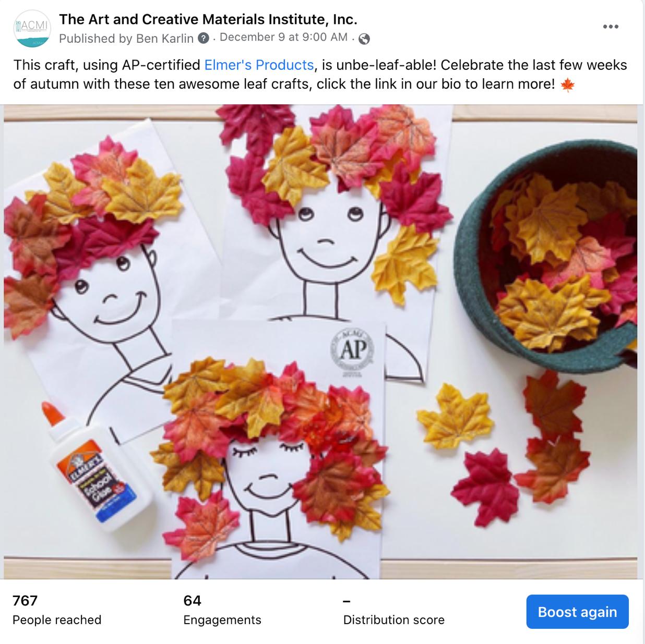645x644 pixels.
Task: Click the globe public audience icon
Action: [x=364, y=39]
